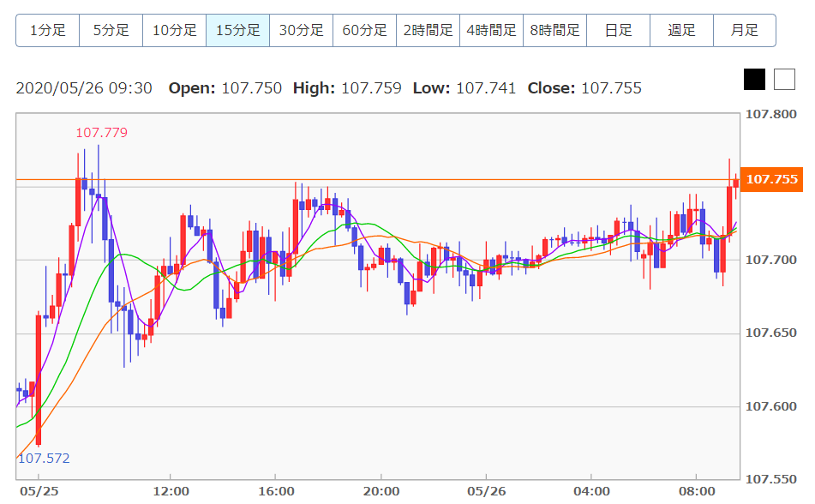
Task: Pick the black chart theme swatch
Action: [x=755, y=80]
